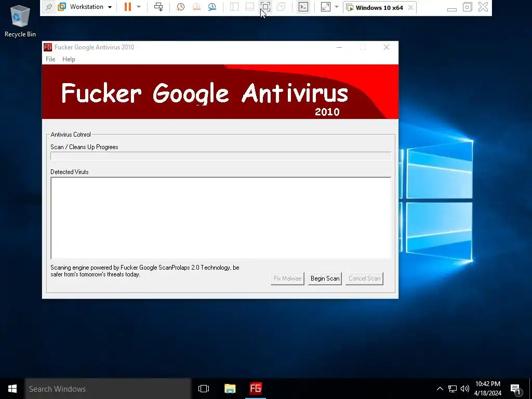This screenshot has width=532, height=399.
Task: Expand the stretch options dropdown arrow
Action: (x=337, y=7)
